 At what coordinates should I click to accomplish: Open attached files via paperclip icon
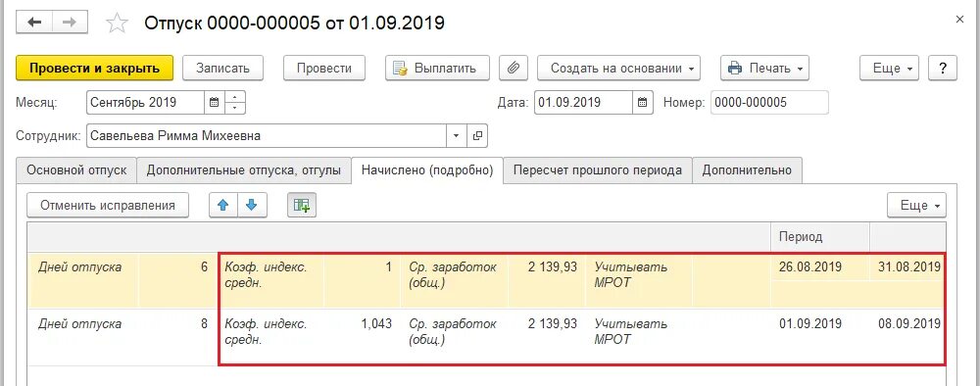click(x=514, y=68)
